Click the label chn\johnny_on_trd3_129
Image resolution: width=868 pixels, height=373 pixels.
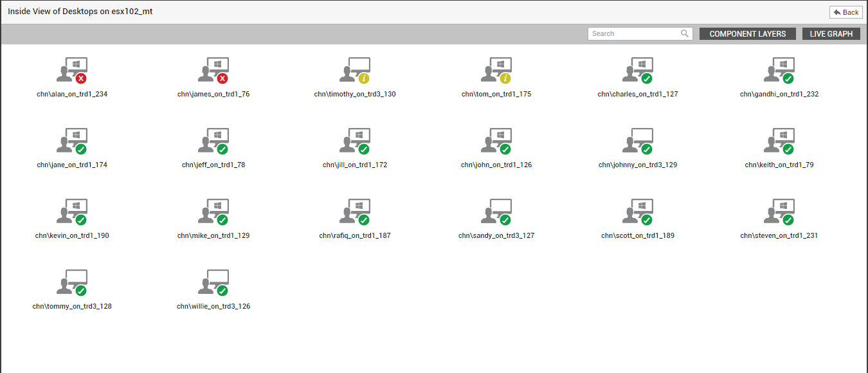point(638,165)
